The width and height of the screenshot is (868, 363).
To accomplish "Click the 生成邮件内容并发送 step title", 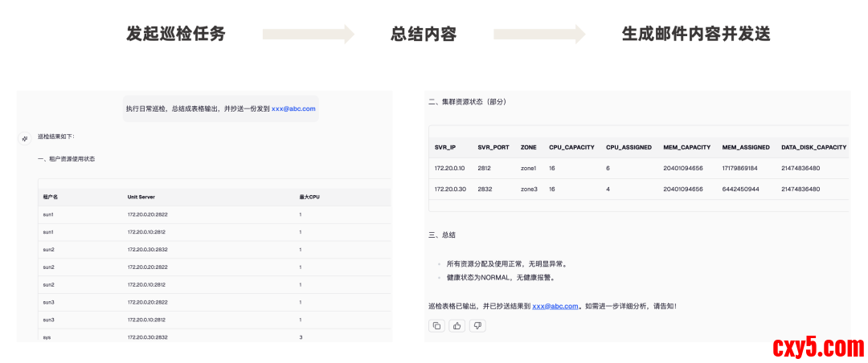I will 696,34.
